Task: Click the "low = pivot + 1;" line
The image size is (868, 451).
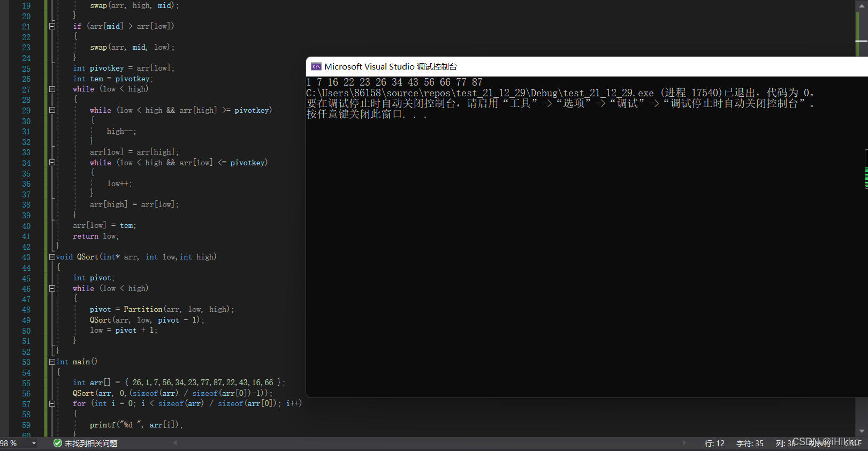Action: [124, 330]
